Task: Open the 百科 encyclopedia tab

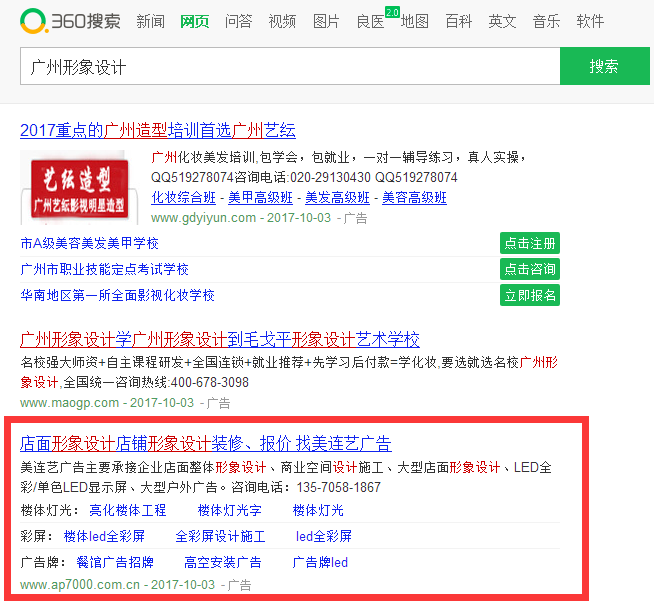Action: (x=458, y=21)
